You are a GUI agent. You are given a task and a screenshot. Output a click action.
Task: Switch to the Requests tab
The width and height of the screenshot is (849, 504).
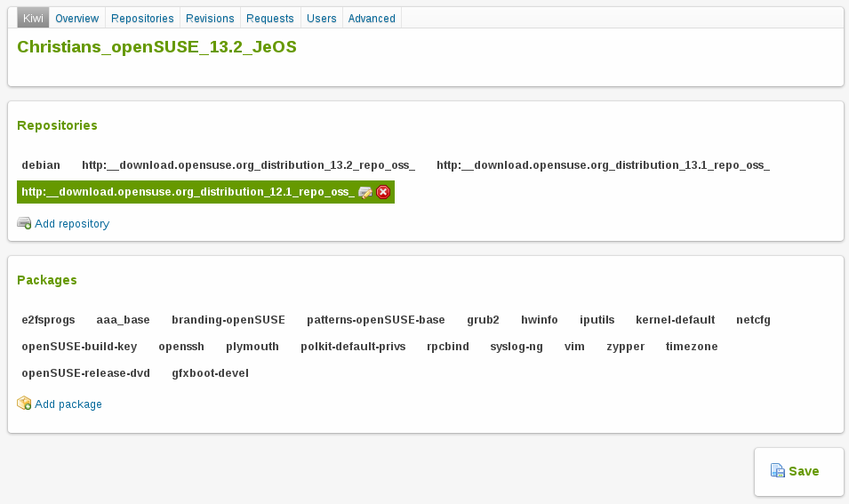(x=270, y=19)
